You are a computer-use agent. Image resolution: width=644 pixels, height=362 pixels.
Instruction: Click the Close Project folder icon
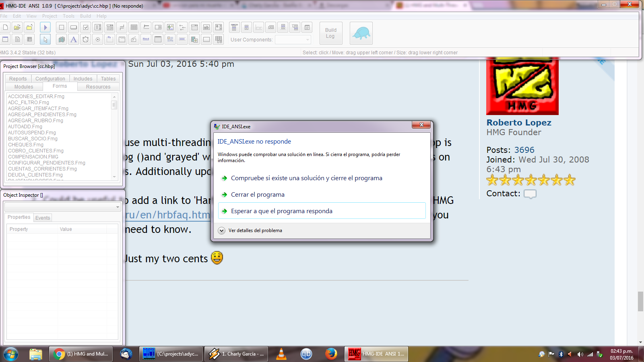point(29,27)
